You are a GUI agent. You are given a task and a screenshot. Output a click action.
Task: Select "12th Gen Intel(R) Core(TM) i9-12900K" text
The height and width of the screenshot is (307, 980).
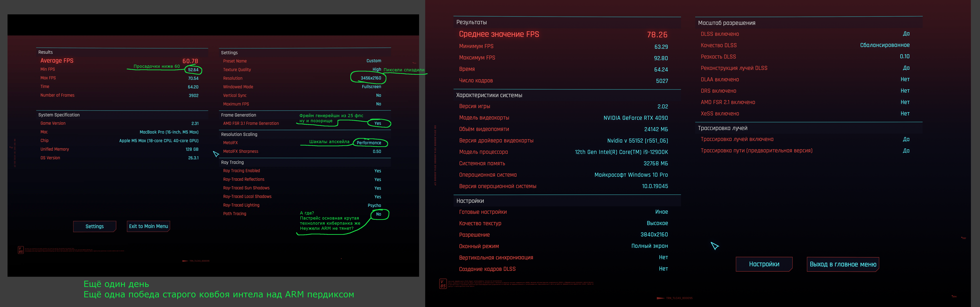tap(621, 152)
